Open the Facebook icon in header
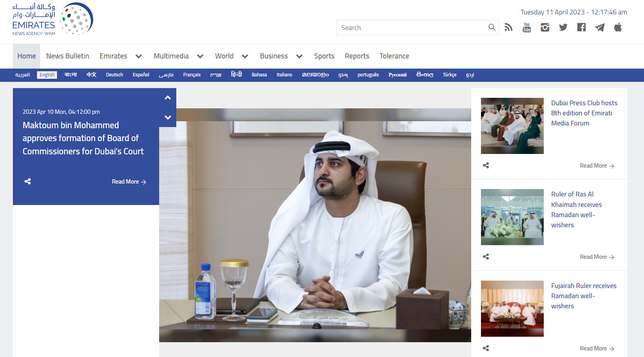This screenshot has height=357, width=644. tap(581, 27)
